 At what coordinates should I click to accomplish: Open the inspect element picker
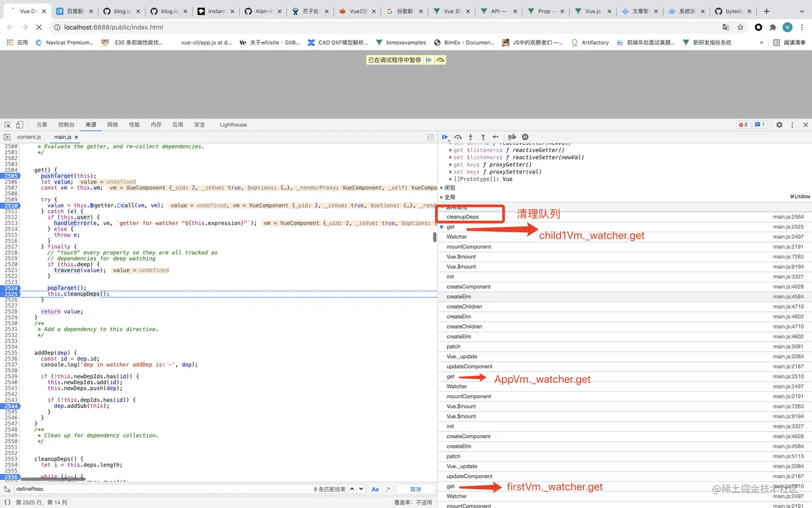coord(8,125)
